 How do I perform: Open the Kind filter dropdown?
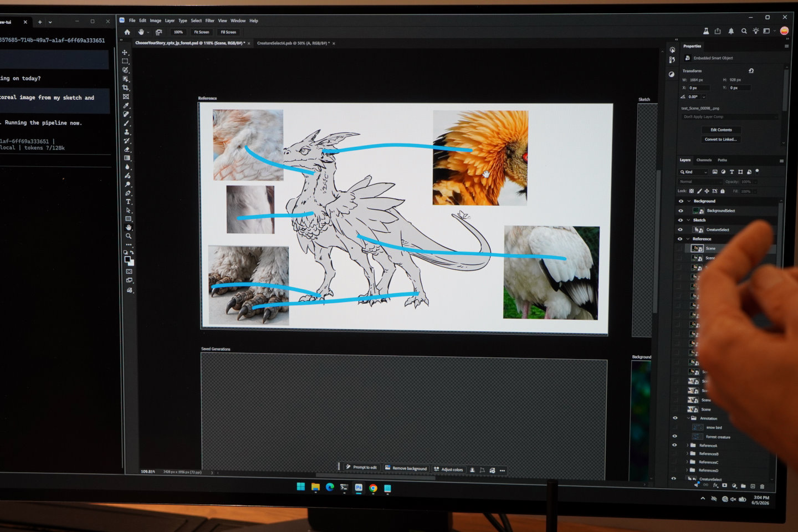pyautogui.click(x=694, y=172)
